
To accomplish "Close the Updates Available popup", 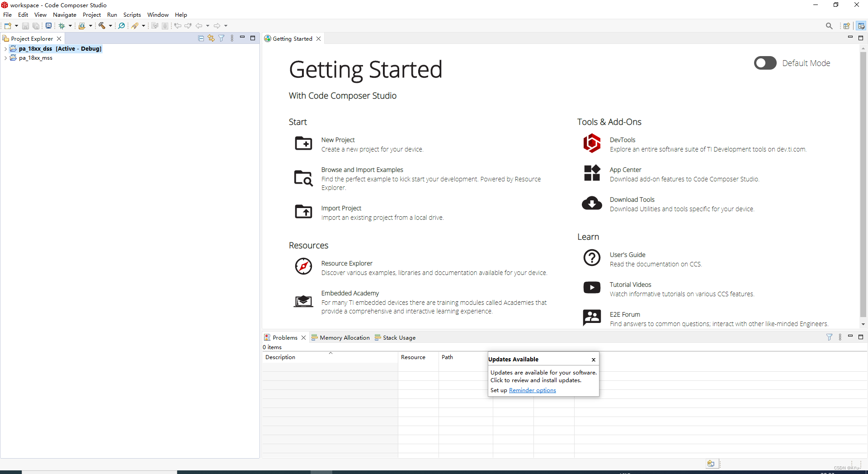I will tap(594, 360).
